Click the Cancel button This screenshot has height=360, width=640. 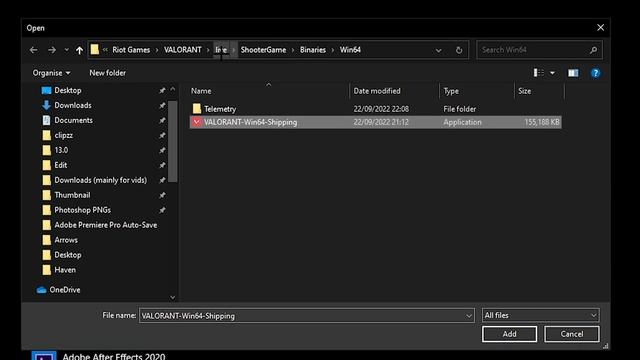coord(572,334)
